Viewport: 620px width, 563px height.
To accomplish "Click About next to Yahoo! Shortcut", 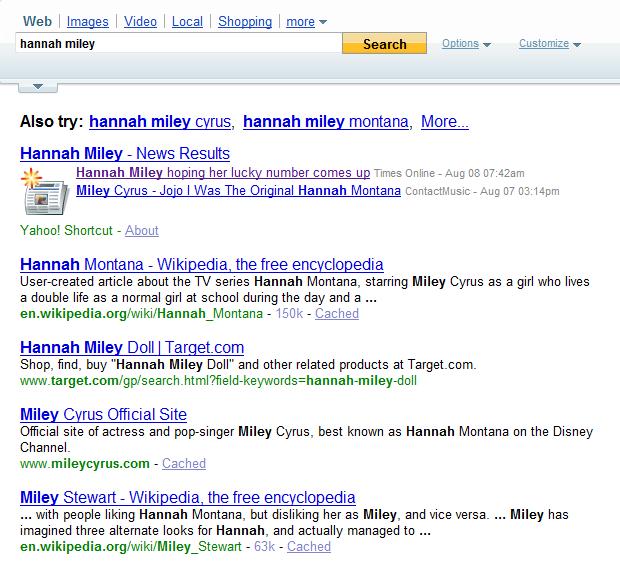I will [142, 230].
